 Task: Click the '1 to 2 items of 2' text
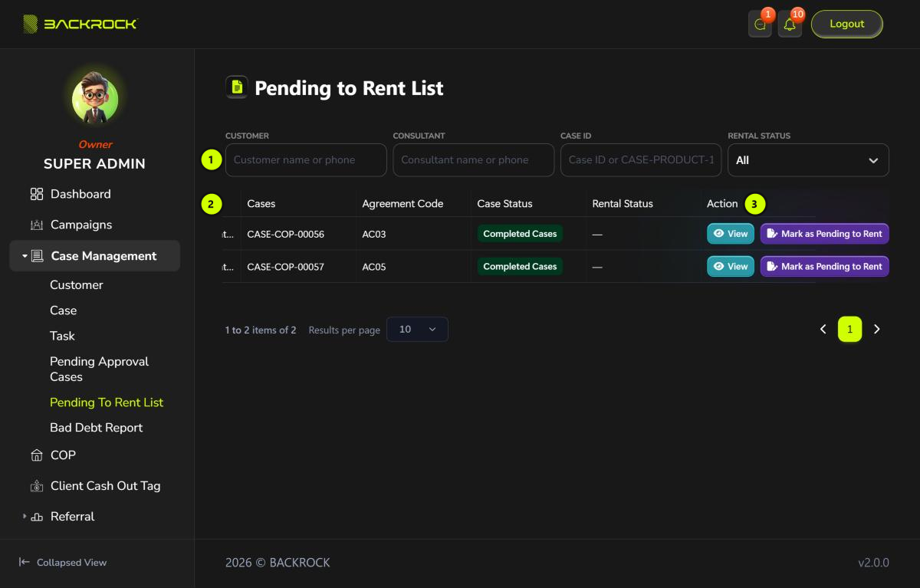click(261, 330)
